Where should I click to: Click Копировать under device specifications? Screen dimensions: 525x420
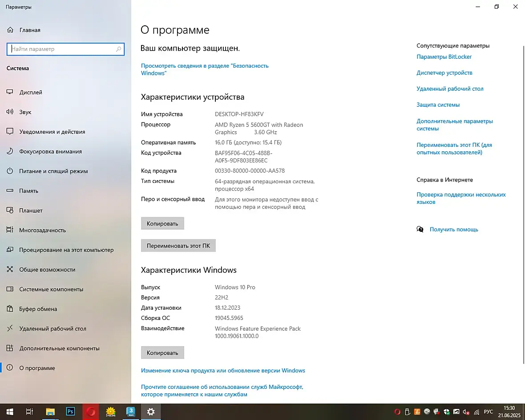tap(162, 223)
